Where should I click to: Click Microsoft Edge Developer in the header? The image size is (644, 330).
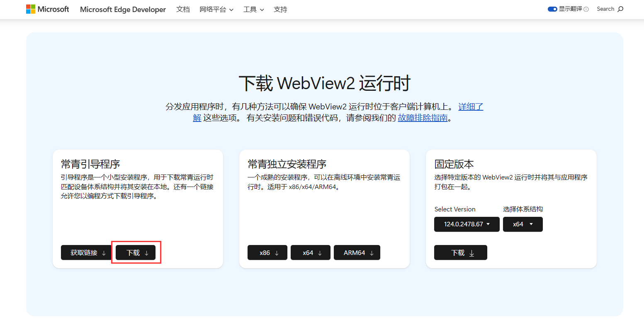(123, 9)
